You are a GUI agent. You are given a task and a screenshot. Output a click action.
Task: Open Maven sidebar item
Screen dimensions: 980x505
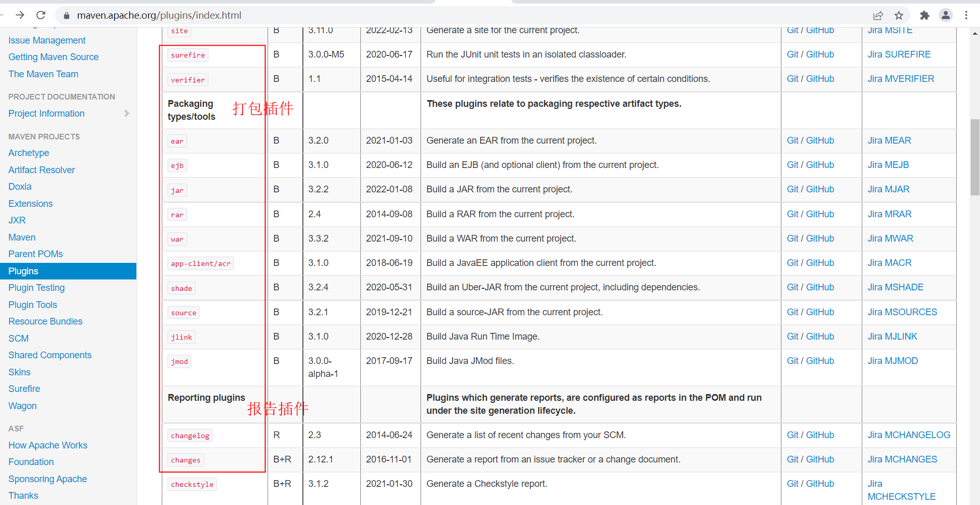click(22, 237)
